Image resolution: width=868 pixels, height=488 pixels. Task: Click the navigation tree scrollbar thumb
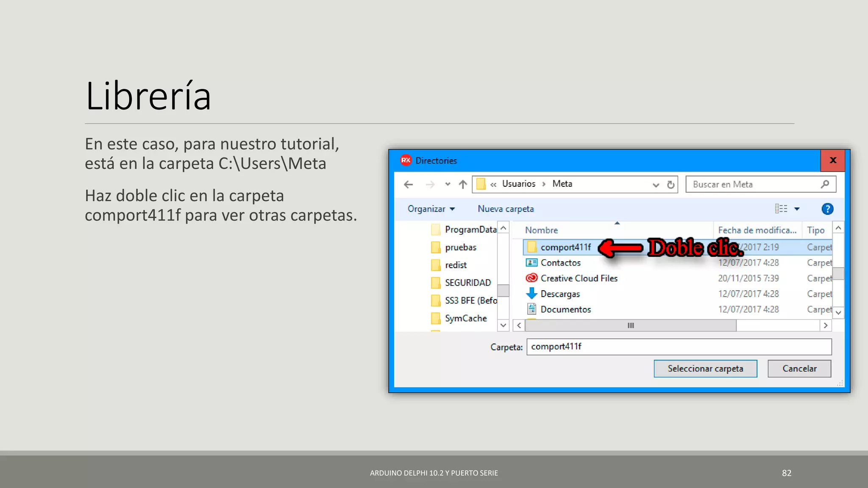point(503,291)
